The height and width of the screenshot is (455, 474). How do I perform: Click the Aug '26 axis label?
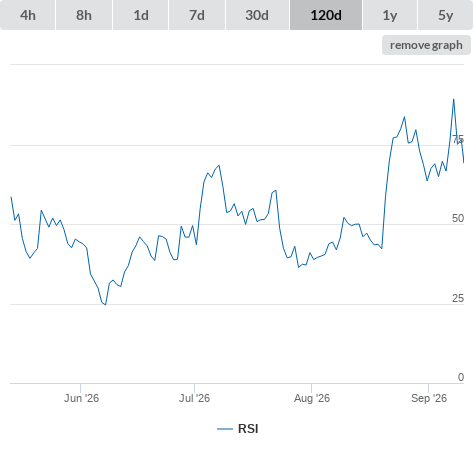point(312,398)
